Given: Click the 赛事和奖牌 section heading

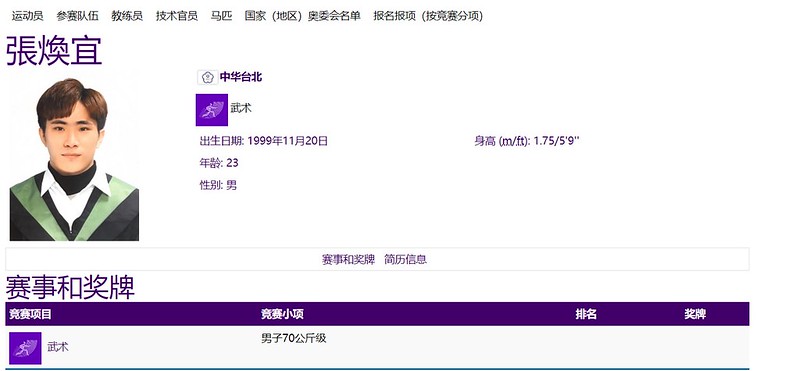Looking at the screenshot, I should pyautogui.click(x=70, y=288).
